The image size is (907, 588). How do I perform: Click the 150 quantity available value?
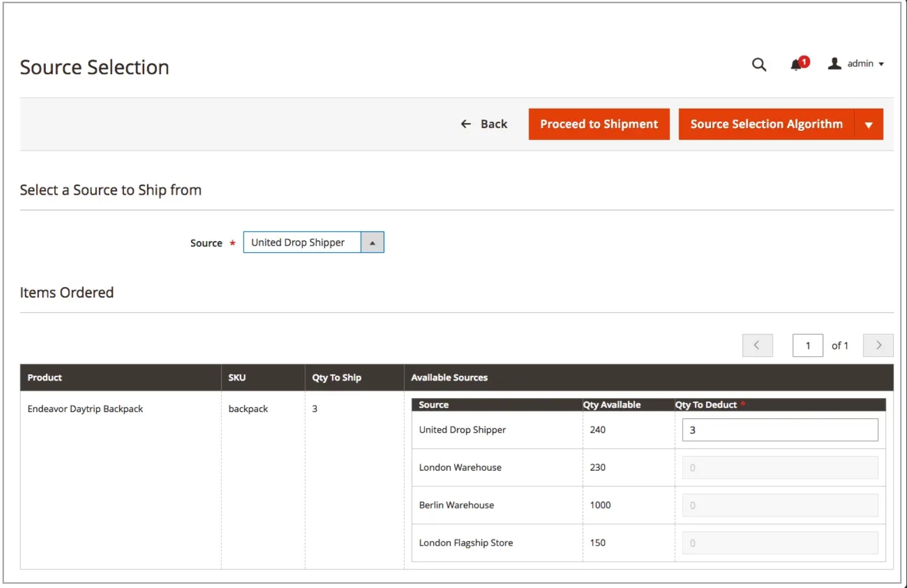tap(598, 543)
